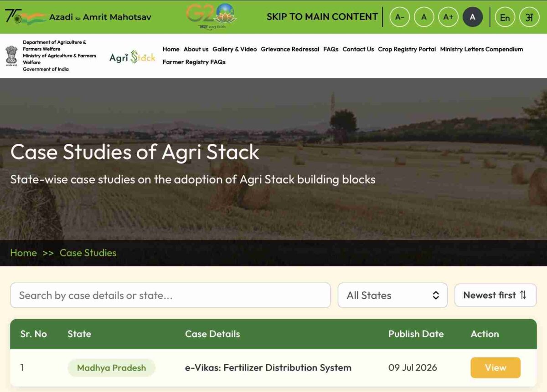547x392 pixels.
Task: Go to Contact Us page
Action: (358, 49)
